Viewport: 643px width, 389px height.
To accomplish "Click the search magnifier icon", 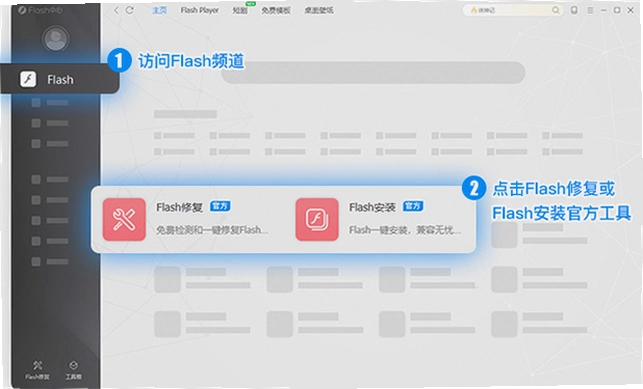I will [556, 10].
